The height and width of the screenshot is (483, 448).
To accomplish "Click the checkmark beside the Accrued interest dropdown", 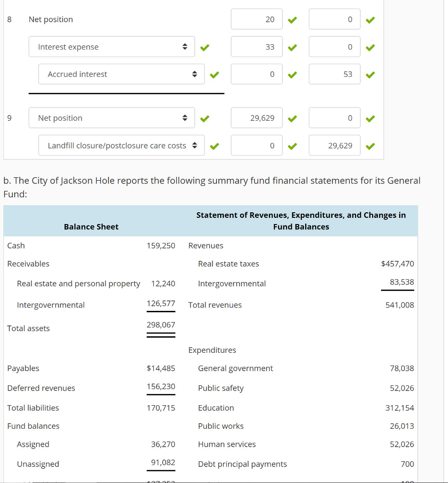I will [x=214, y=74].
